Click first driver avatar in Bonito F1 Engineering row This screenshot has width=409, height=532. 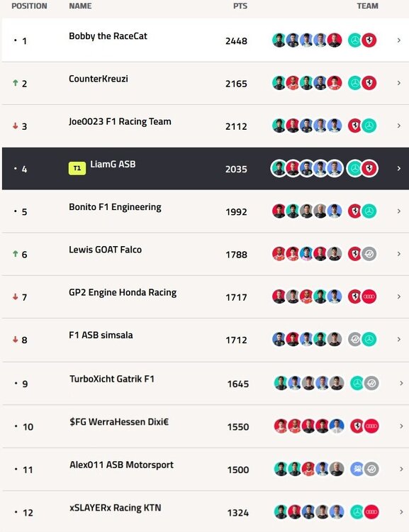pyautogui.click(x=279, y=211)
